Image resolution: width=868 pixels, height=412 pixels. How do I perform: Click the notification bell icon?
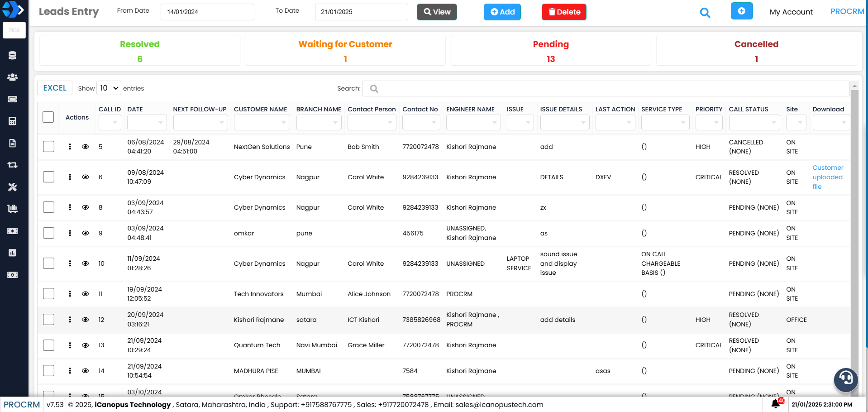tap(776, 403)
